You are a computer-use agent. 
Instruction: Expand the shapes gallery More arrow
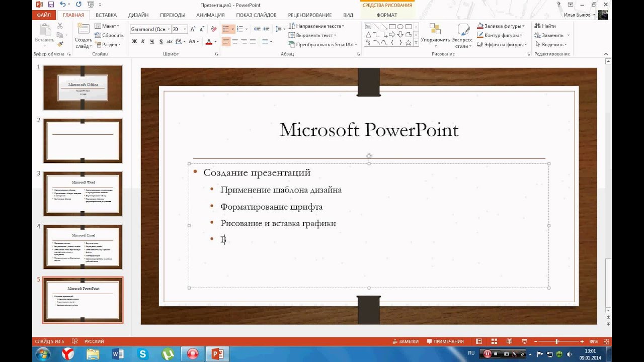point(416,43)
